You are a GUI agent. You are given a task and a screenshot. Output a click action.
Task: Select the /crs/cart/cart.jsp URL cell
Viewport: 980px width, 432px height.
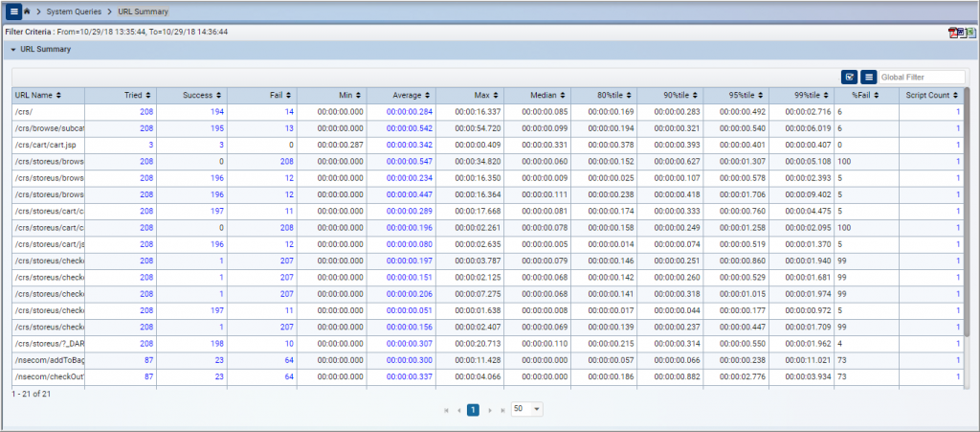pos(49,145)
